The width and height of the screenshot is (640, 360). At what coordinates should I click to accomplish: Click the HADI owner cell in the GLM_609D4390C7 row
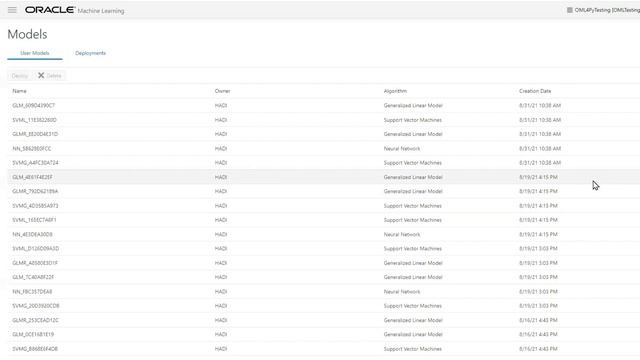(x=221, y=106)
